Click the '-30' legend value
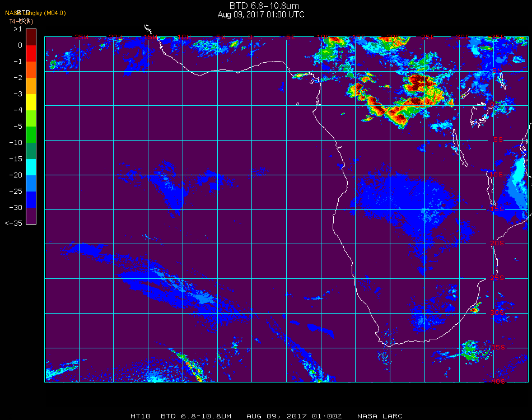 click(16, 208)
